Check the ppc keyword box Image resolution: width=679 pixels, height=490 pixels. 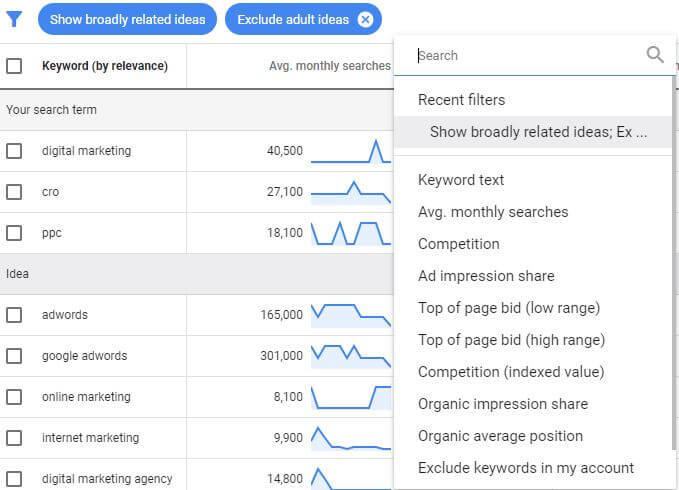14,233
